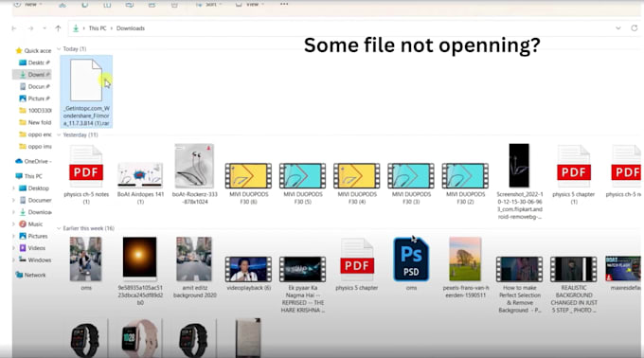
Task: Select boAt-Rockerz-333-878x1024 image
Action: pos(194,174)
